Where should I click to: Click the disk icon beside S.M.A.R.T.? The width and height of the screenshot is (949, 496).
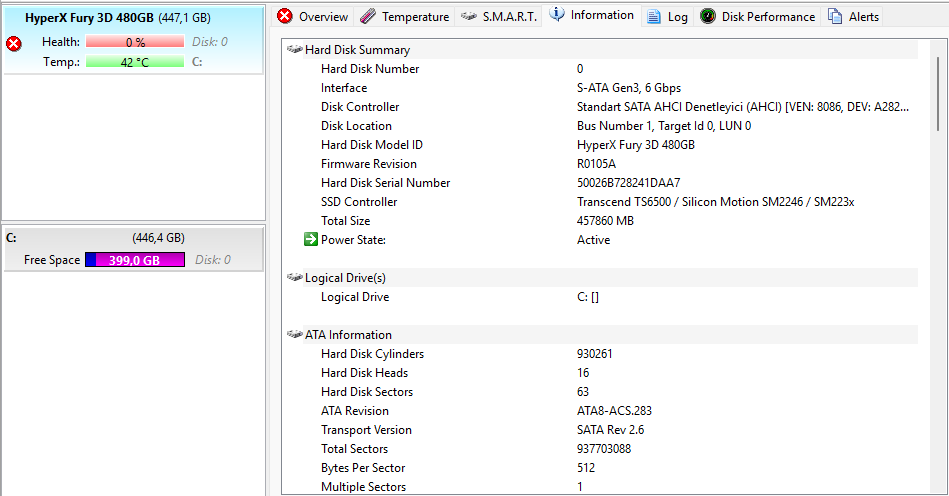pos(468,16)
